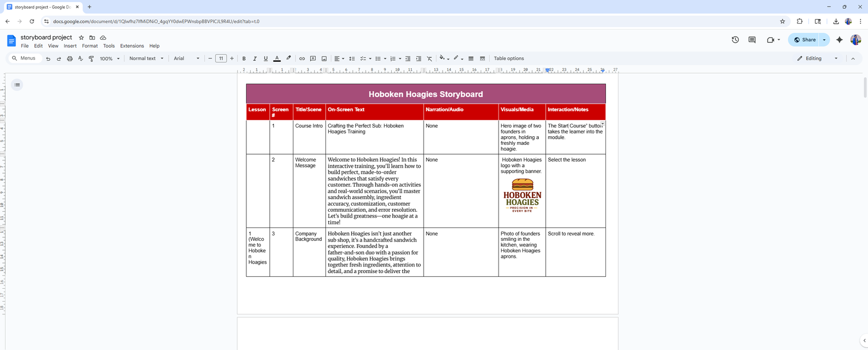
Task: Click the Menus search box
Action: point(25,59)
